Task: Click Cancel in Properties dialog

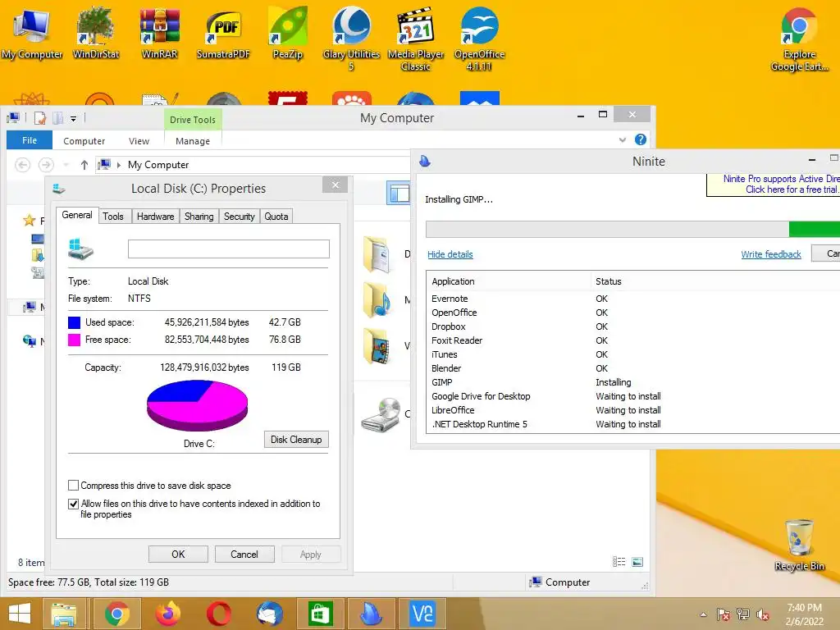Action: point(244,554)
